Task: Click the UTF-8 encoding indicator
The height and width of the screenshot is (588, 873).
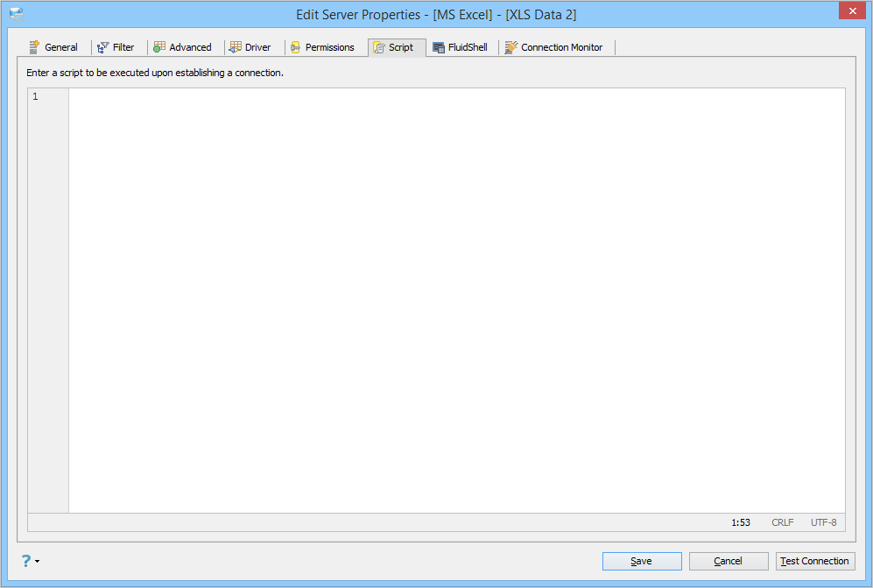Action: click(x=823, y=522)
